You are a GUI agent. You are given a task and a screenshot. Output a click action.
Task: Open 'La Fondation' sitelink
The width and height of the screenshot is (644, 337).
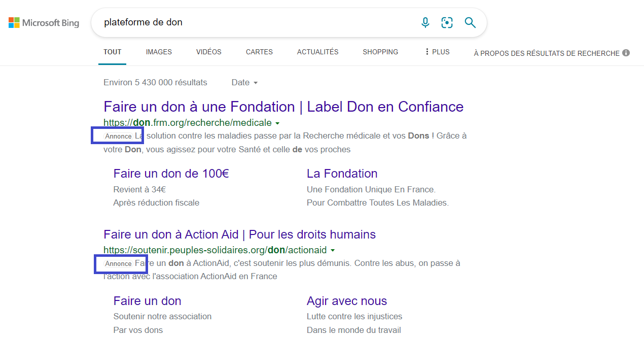click(x=342, y=174)
